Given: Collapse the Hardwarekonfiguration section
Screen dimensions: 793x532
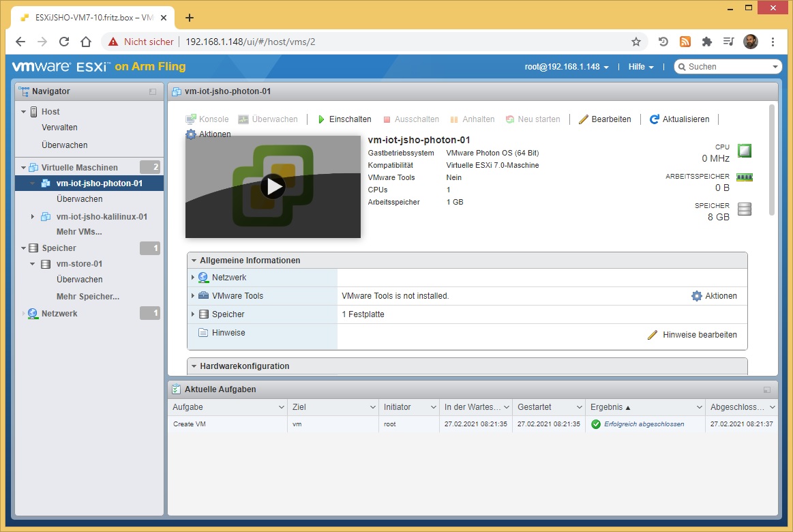Looking at the screenshot, I should coord(194,366).
